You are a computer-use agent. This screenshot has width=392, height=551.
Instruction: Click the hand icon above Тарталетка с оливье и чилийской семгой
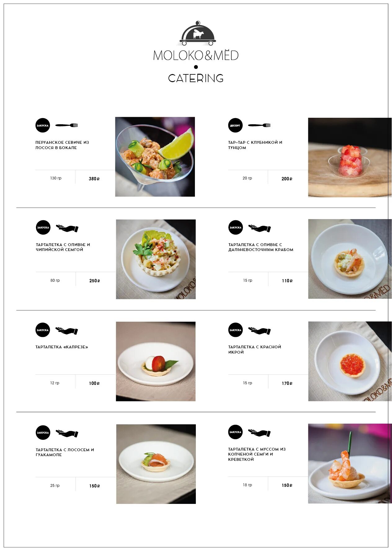coord(67,228)
